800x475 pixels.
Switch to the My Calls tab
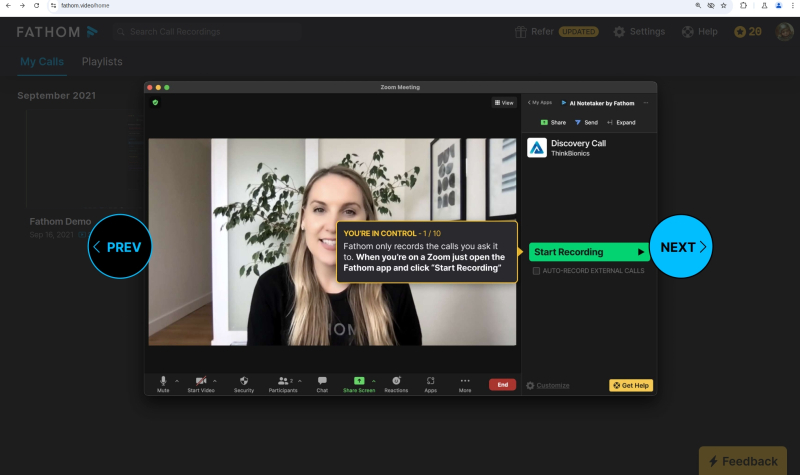pyautogui.click(x=42, y=62)
